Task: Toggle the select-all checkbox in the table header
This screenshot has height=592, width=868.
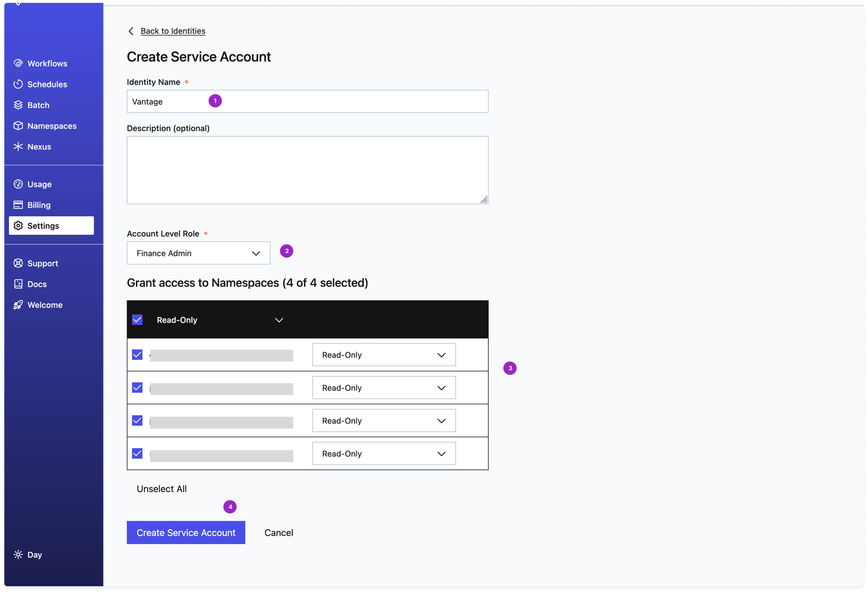Action: coord(138,320)
